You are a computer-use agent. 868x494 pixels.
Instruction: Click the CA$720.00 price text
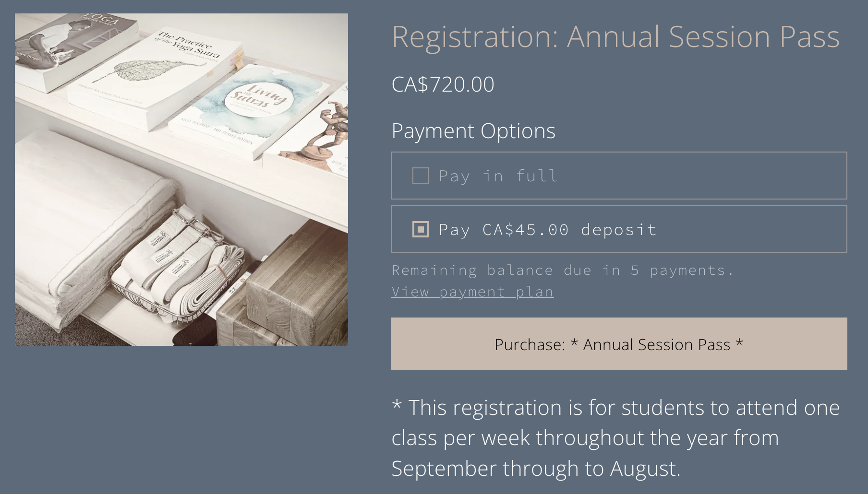click(x=443, y=84)
